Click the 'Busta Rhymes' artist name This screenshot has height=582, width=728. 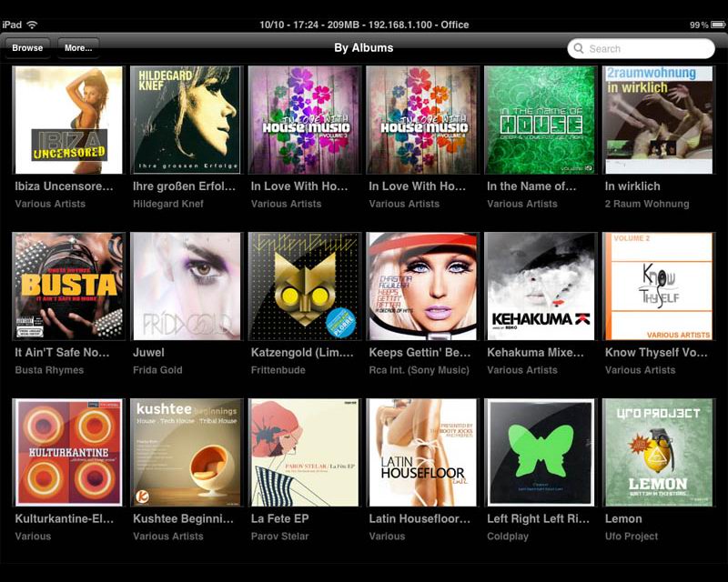[49, 370]
